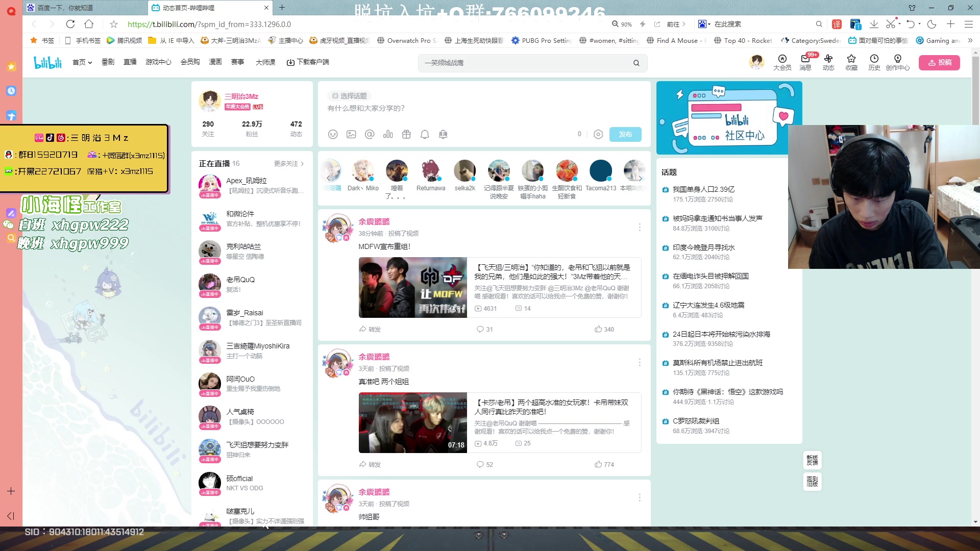
Task: Reload the page with browser refresh icon
Action: coord(70,24)
